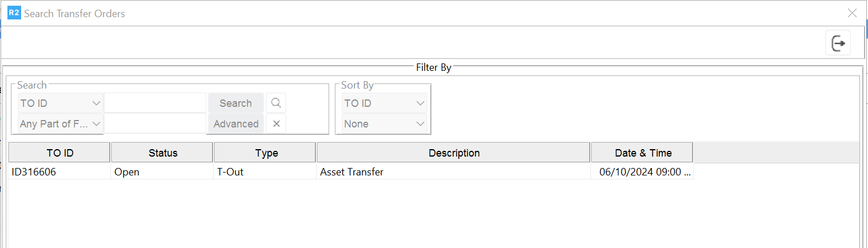Viewport: 868px width, 248px height.
Task: Click the R2 application logo icon
Action: point(14,13)
